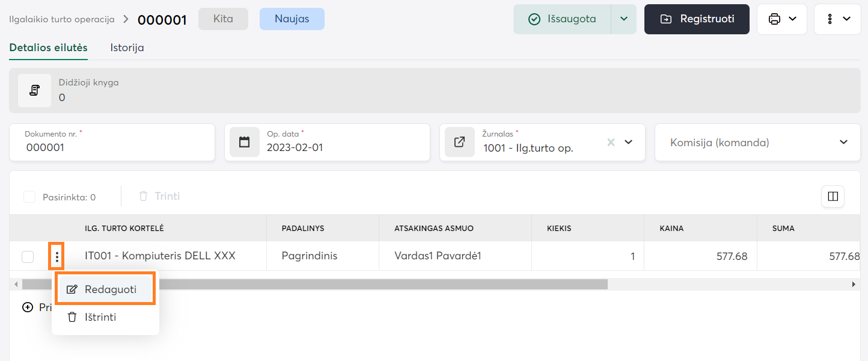Toggle the select-all Pasirinkta checkbox
The image size is (868, 361).
coord(29,197)
